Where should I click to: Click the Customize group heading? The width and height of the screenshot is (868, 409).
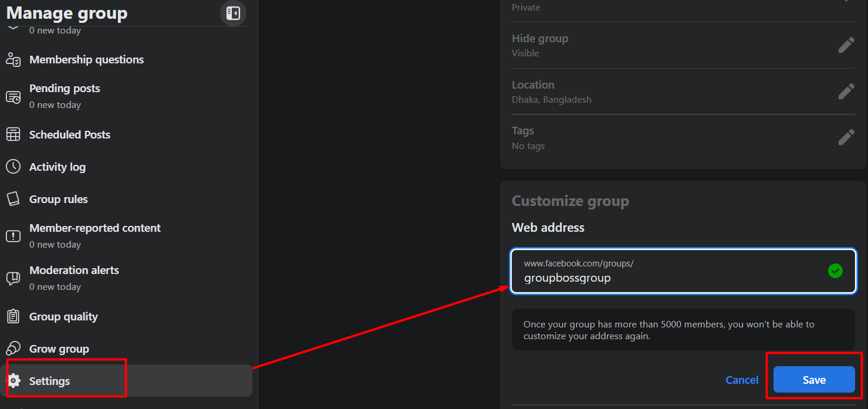(x=570, y=201)
